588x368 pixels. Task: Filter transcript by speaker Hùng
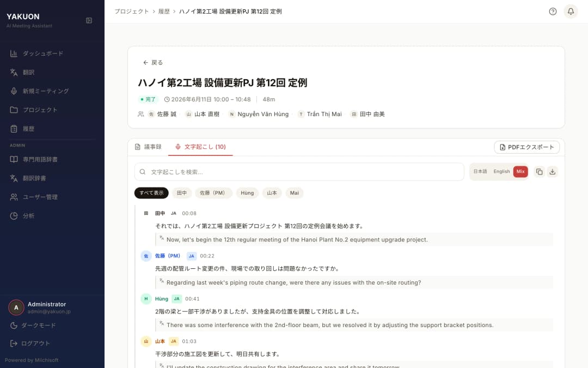click(x=247, y=192)
